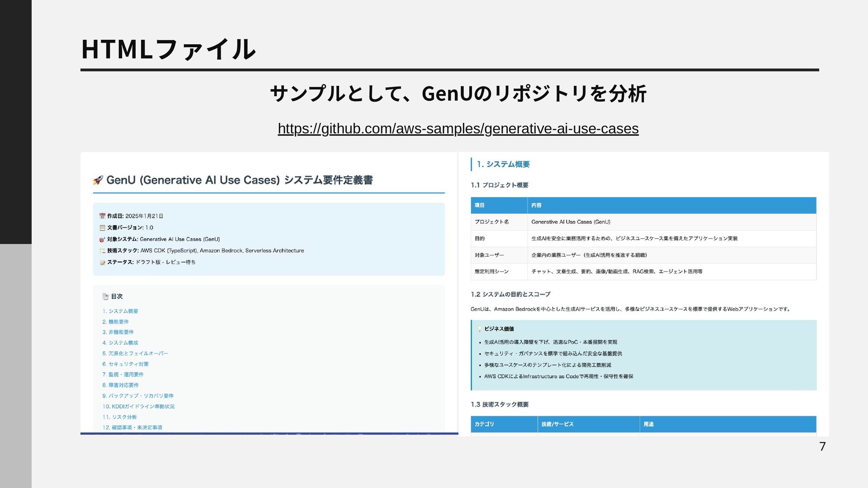Click the rocket icon beside GenU title

[x=98, y=180]
